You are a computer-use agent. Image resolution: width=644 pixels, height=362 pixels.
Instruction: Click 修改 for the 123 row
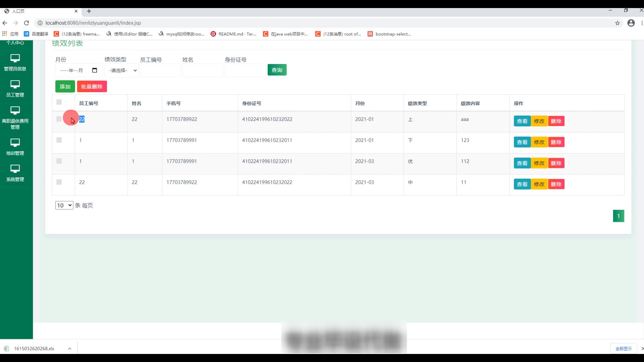click(x=539, y=142)
